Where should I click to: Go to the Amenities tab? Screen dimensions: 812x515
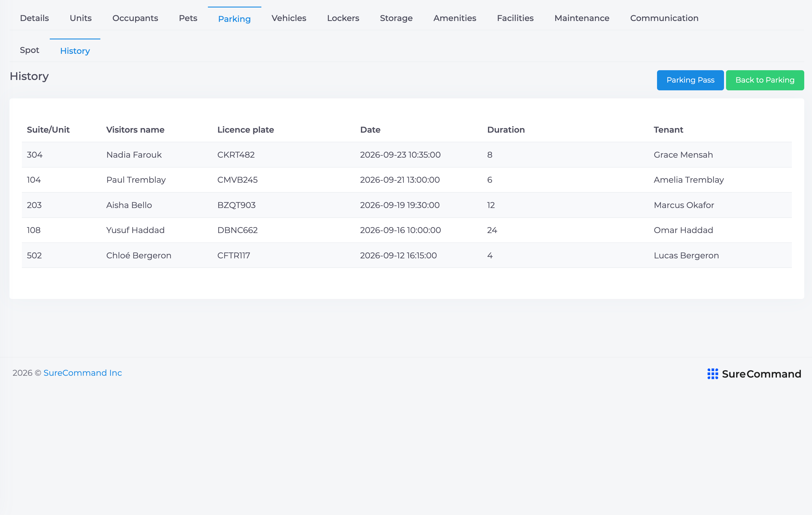click(x=455, y=18)
